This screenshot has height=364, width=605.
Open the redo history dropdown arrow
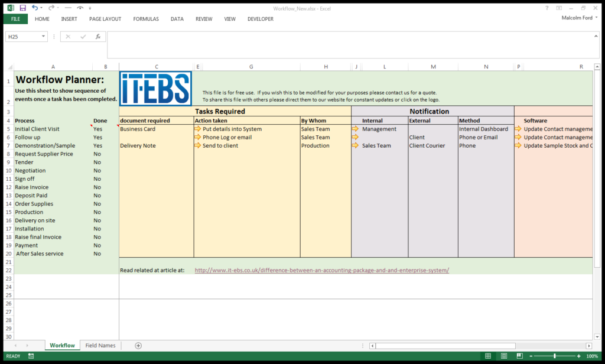pos(58,8)
